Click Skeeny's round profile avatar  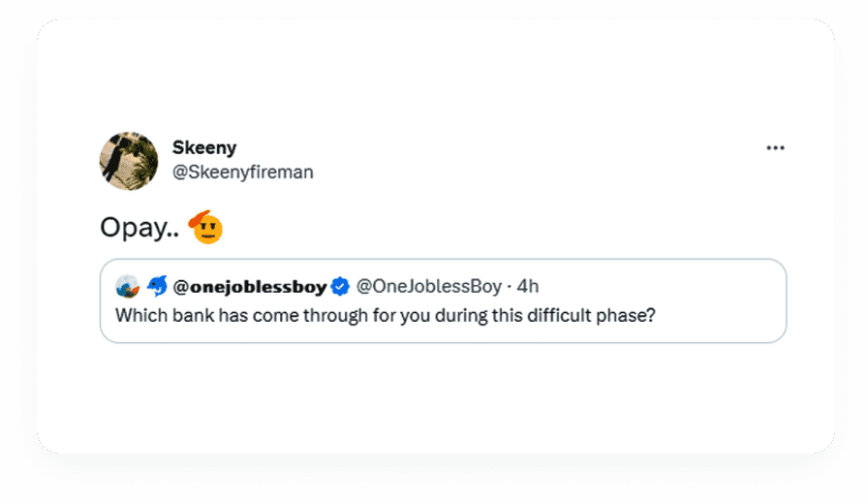click(129, 160)
